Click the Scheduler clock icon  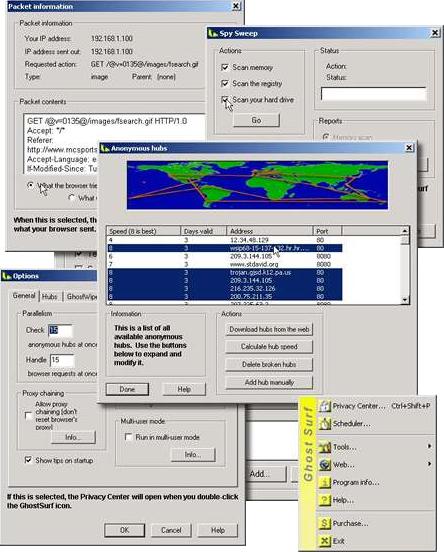coord(325,424)
